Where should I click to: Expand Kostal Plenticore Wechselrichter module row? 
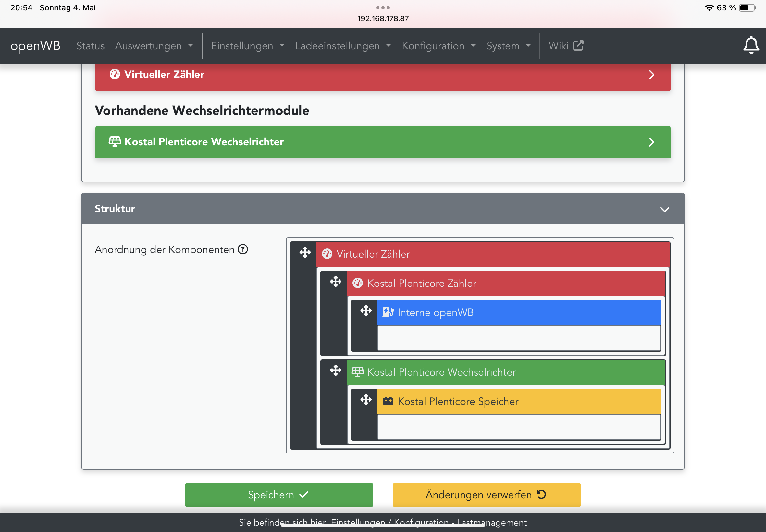651,142
